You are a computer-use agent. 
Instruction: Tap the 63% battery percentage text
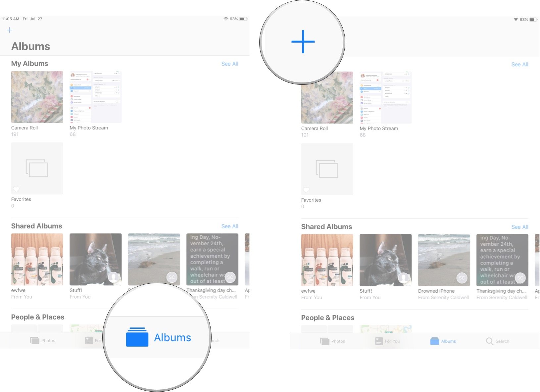(524, 20)
